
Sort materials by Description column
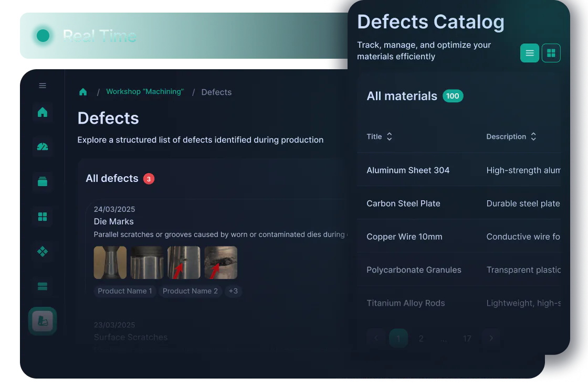(x=511, y=137)
